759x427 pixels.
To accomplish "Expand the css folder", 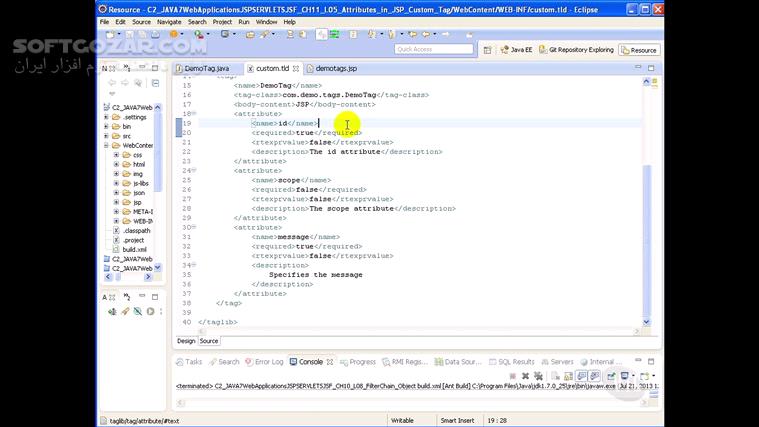I will pyautogui.click(x=116, y=155).
